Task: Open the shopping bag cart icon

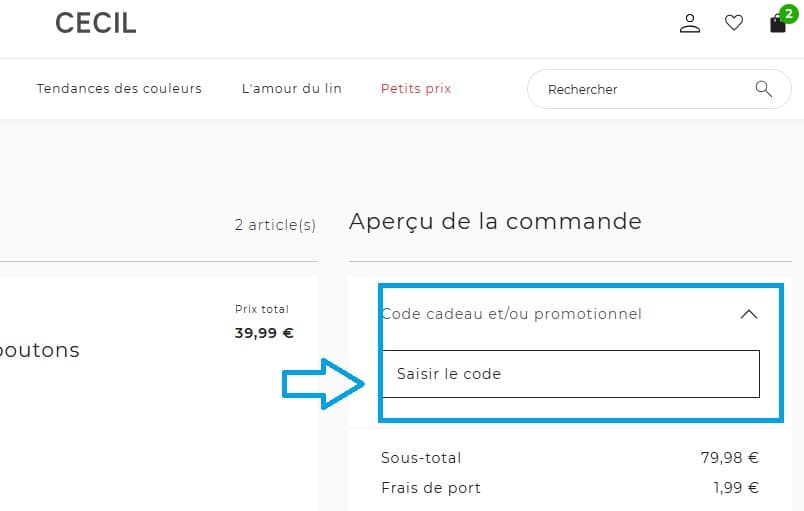Action: tap(777, 24)
